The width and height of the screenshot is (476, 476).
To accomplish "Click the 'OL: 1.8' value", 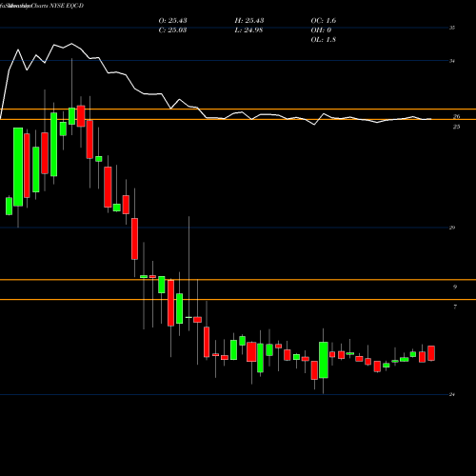I will pos(323,40).
